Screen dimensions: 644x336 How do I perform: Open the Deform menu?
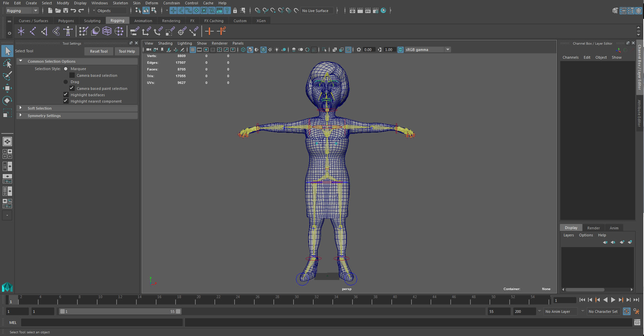[152, 3]
